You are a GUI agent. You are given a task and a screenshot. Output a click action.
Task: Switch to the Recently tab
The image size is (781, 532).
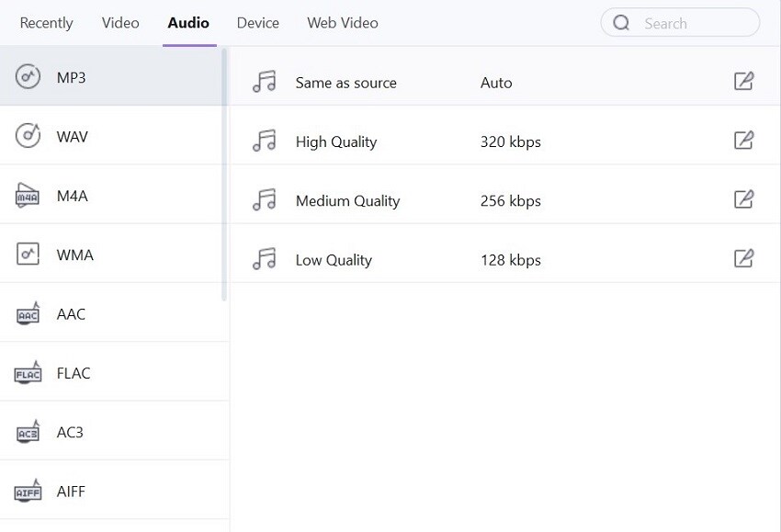pyautogui.click(x=46, y=23)
